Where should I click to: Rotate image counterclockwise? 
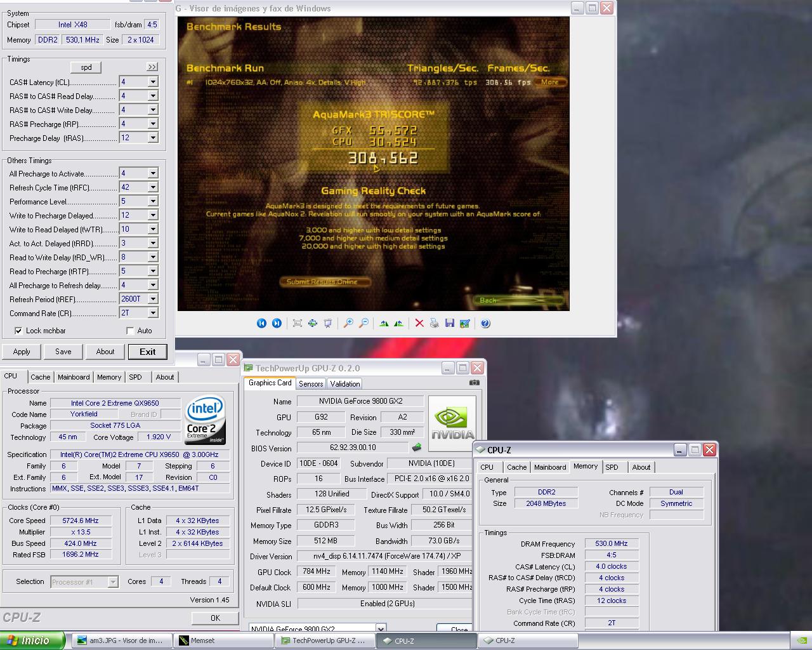click(398, 323)
